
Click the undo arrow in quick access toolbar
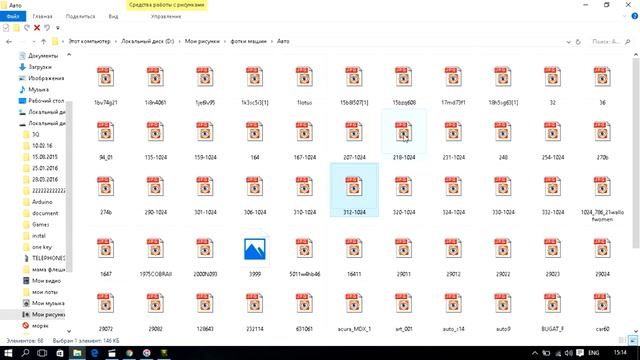point(47,28)
